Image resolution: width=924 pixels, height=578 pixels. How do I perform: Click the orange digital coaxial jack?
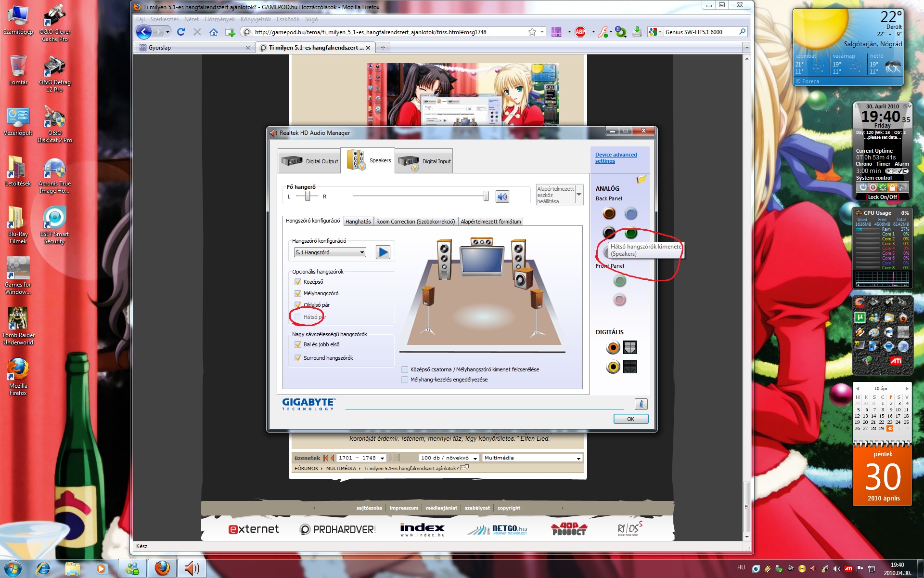click(613, 347)
